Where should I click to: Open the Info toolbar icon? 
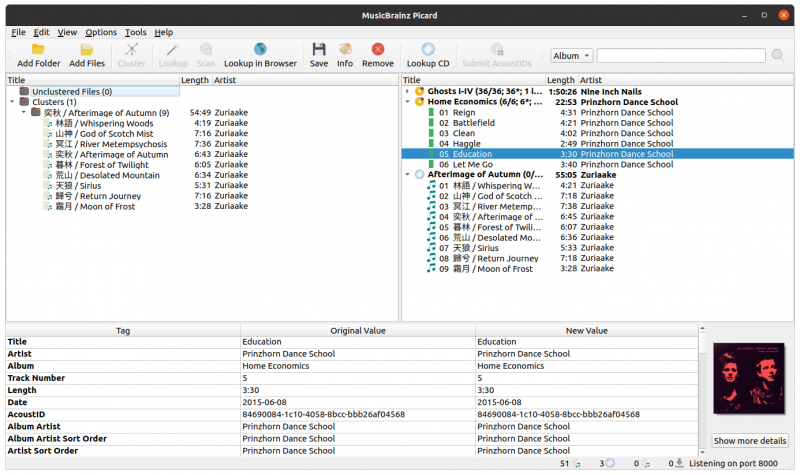point(345,49)
